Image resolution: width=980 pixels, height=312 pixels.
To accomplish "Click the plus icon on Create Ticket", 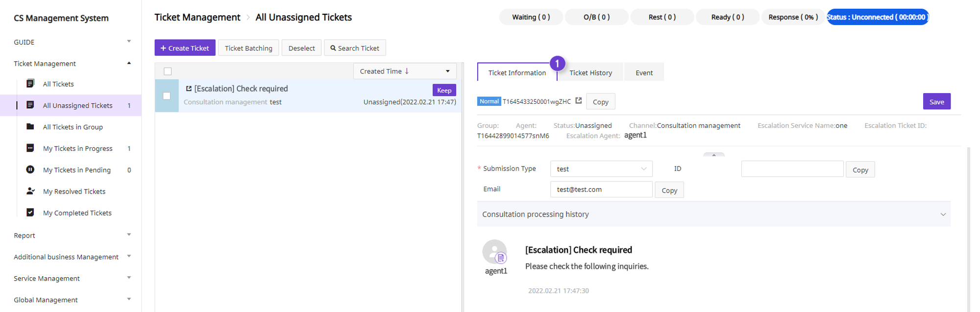I will (x=163, y=48).
